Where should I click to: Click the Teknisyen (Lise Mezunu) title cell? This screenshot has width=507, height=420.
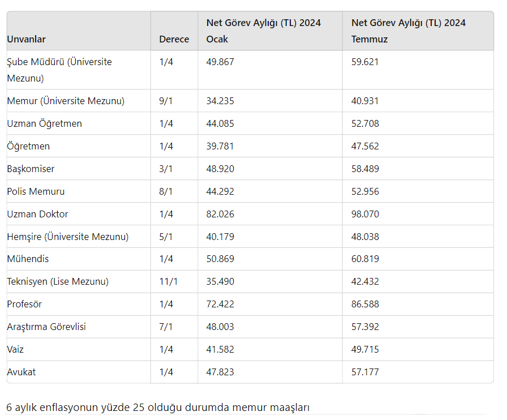click(58, 281)
